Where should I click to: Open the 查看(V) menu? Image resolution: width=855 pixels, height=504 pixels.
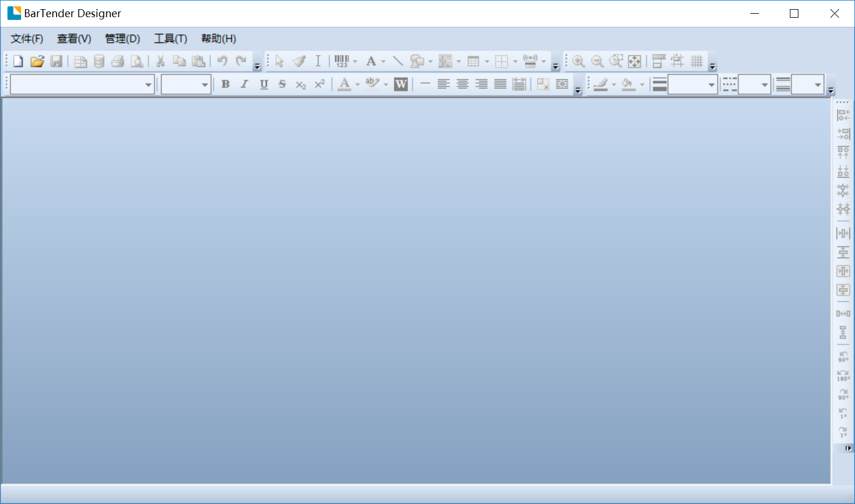(74, 39)
